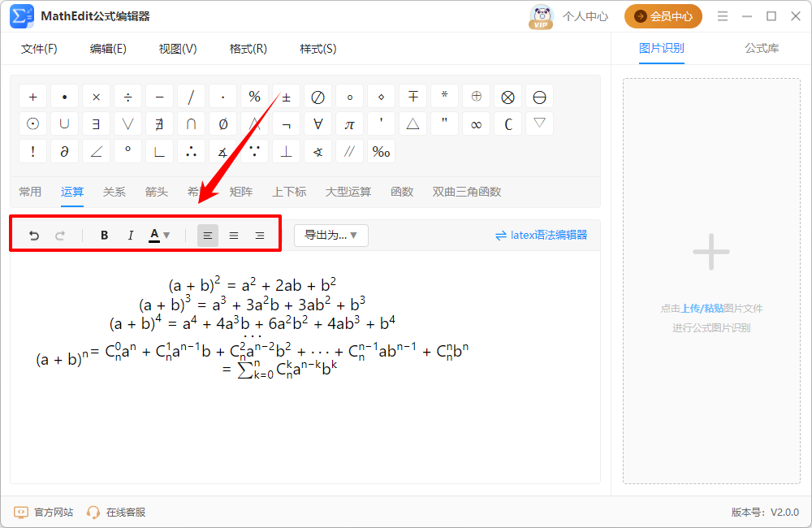This screenshot has width=812, height=528.
Task: Open 个人中心 personal center
Action: tap(585, 16)
